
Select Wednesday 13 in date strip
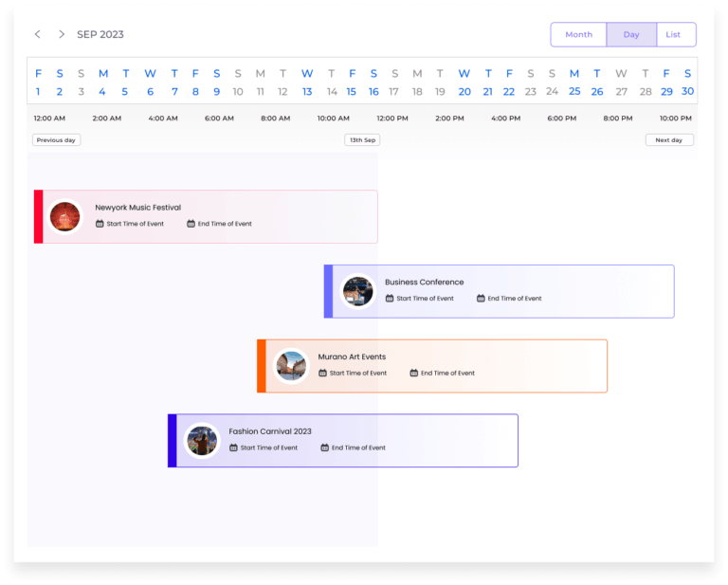pos(307,82)
